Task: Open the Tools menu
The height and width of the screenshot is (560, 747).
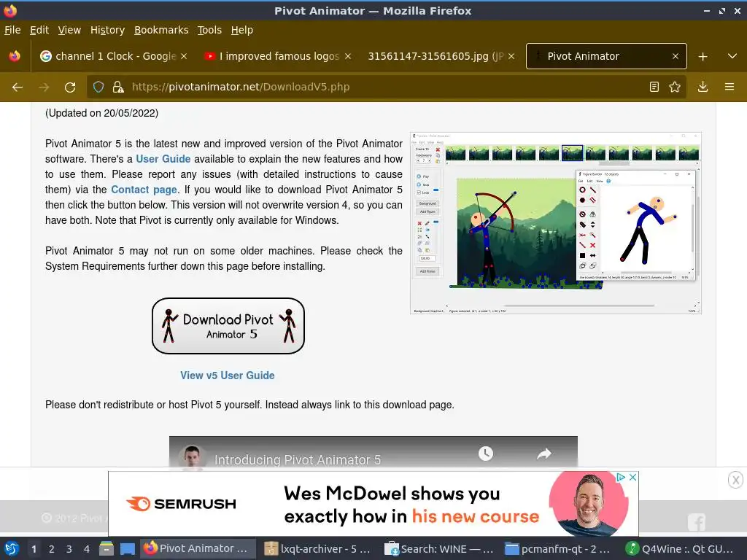Action: (209, 30)
